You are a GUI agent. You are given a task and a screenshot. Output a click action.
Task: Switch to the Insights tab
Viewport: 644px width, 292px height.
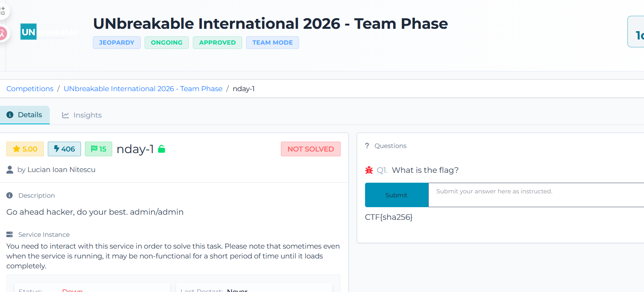pos(82,115)
